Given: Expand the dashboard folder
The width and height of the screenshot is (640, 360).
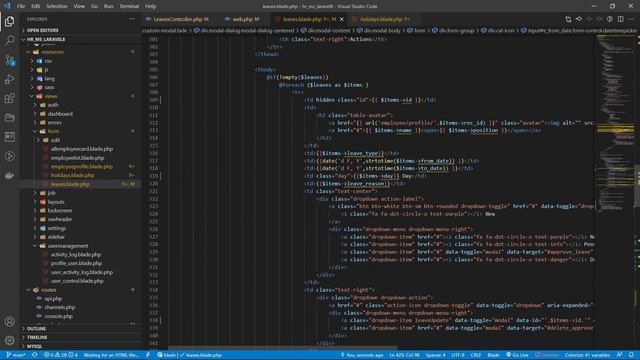Looking at the screenshot, I should 80,113.
